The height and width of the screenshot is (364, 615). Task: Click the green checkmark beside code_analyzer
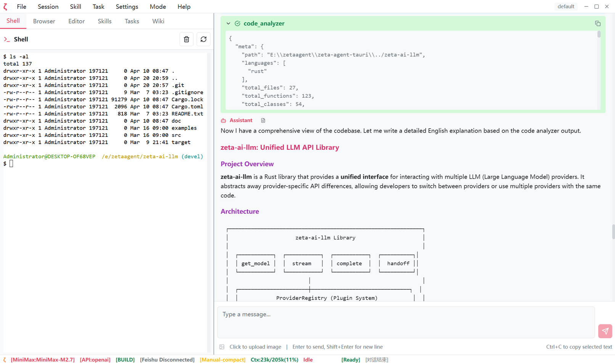[x=237, y=23]
